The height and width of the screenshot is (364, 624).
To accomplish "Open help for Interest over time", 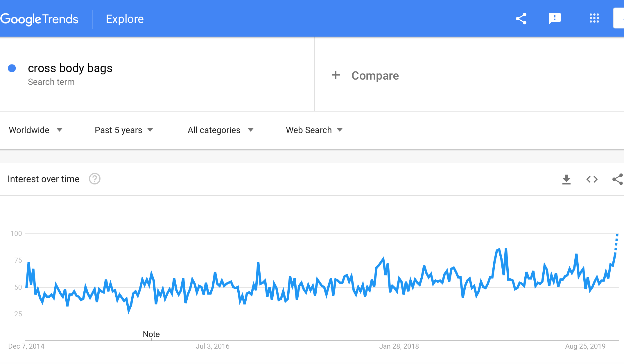I will click(95, 179).
